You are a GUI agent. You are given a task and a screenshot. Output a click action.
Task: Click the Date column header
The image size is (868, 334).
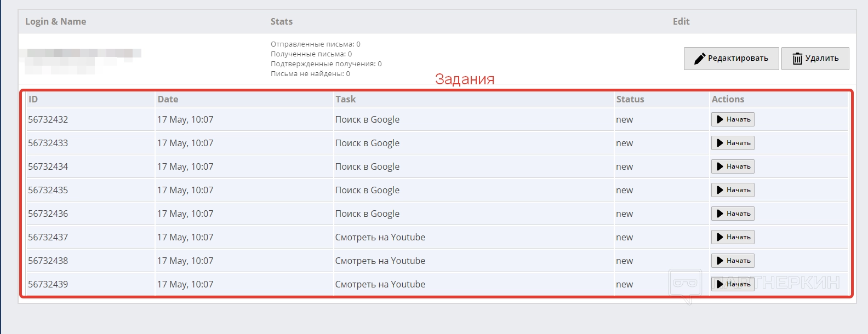(x=168, y=99)
